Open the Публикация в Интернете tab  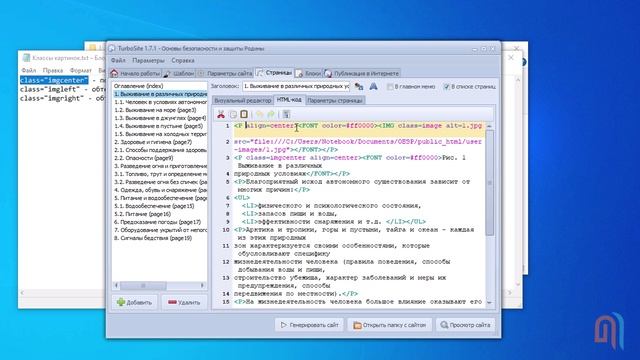click(362, 73)
